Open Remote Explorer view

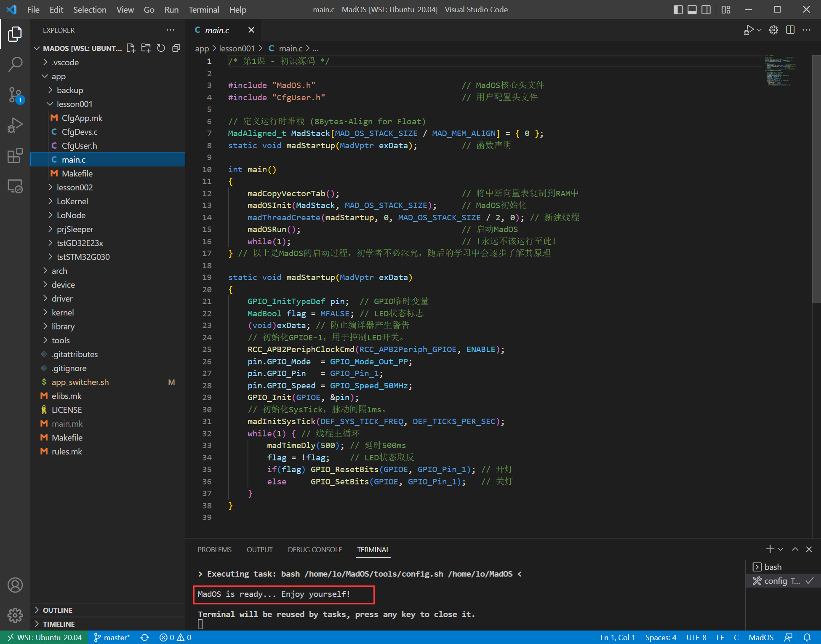[15, 186]
